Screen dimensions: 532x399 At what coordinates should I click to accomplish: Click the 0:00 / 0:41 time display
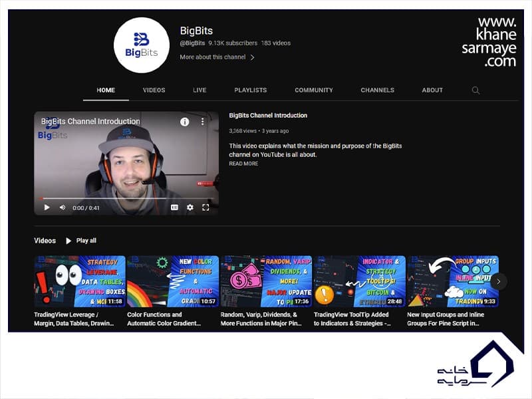[x=86, y=207]
